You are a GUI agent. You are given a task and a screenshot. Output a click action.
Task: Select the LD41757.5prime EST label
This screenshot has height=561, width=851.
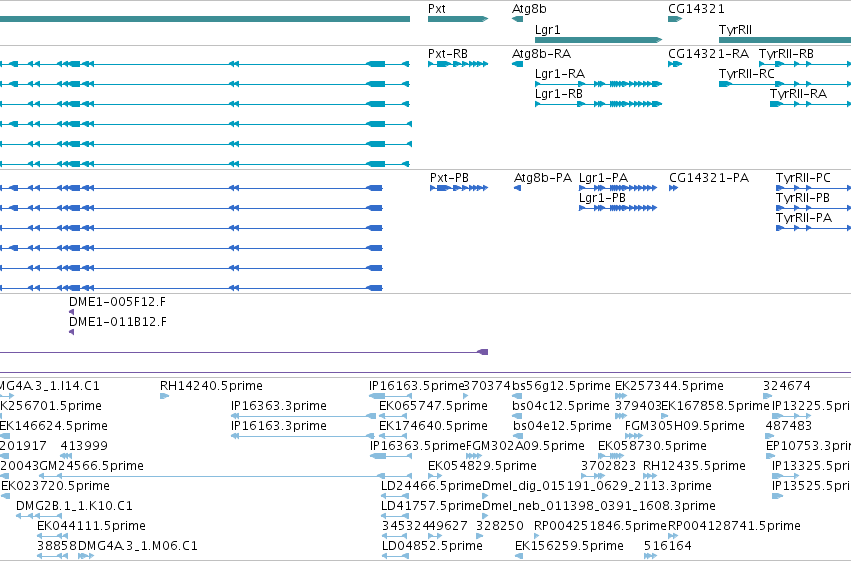point(431,506)
